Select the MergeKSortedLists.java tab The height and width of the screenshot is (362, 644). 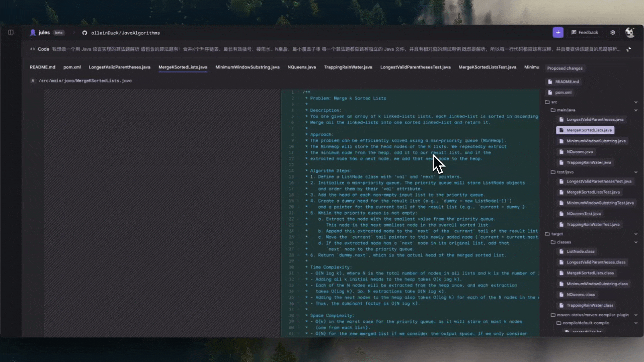tap(183, 67)
